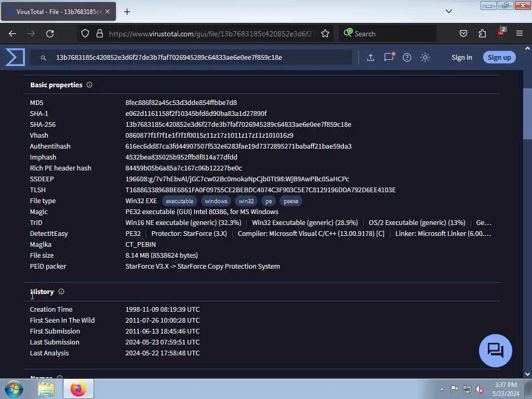This screenshot has width=532, height=399.
Task: Click the executable file type tag
Action: coord(179,201)
